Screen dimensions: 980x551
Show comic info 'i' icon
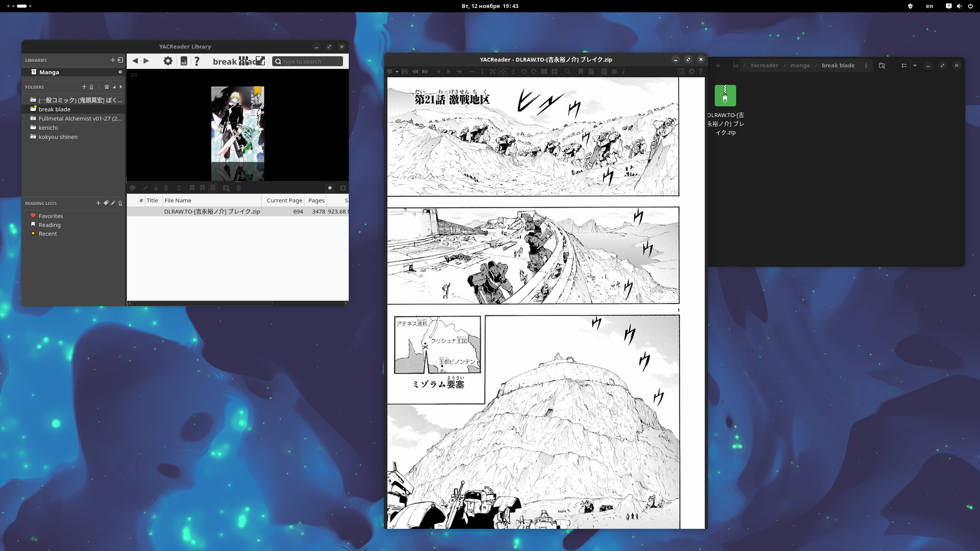tap(623, 72)
